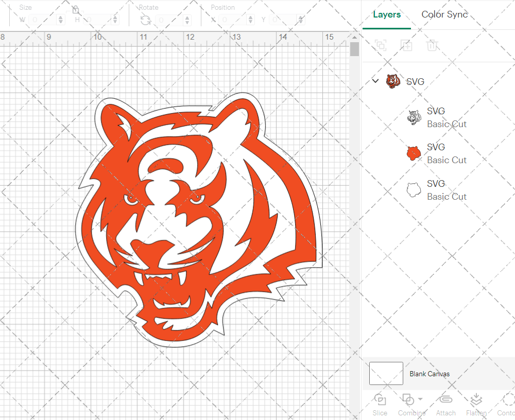515x420 pixels.
Task: Select the orange tiger SVG layer
Action: point(437,153)
